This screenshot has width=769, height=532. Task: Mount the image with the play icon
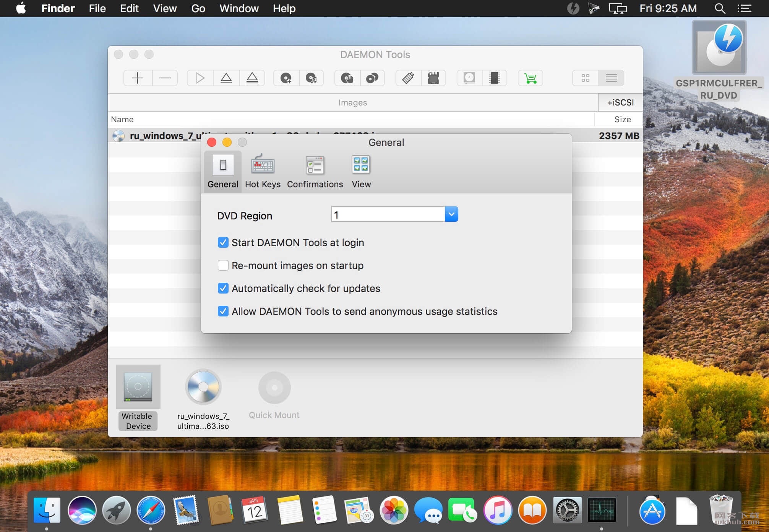click(200, 78)
